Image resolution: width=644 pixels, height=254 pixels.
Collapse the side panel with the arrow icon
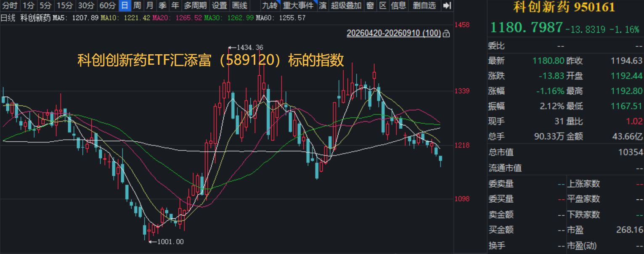[447, 6]
